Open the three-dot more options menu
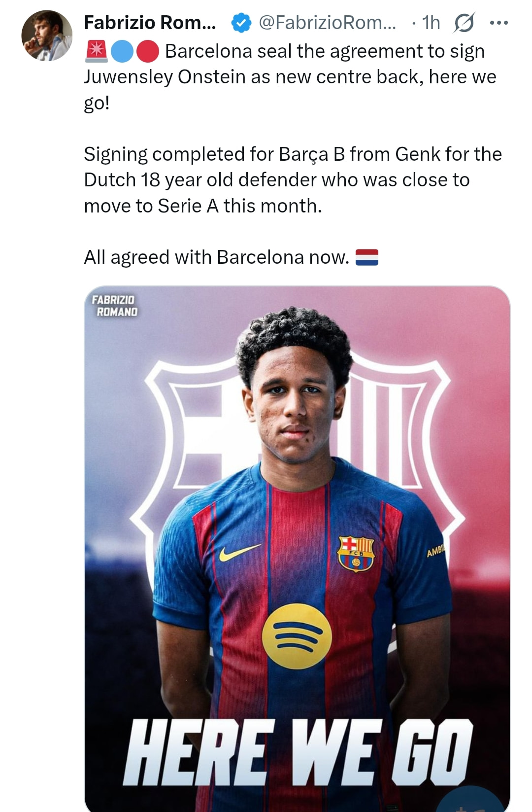Viewport: 532px width, 812px height. (x=499, y=23)
